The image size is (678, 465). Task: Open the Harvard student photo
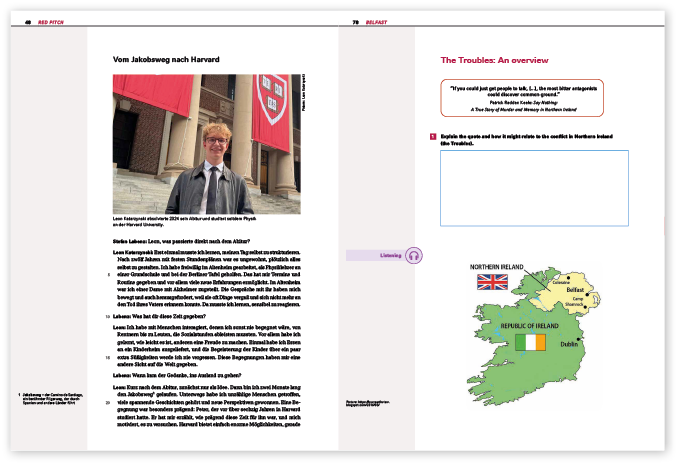(x=206, y=143)
